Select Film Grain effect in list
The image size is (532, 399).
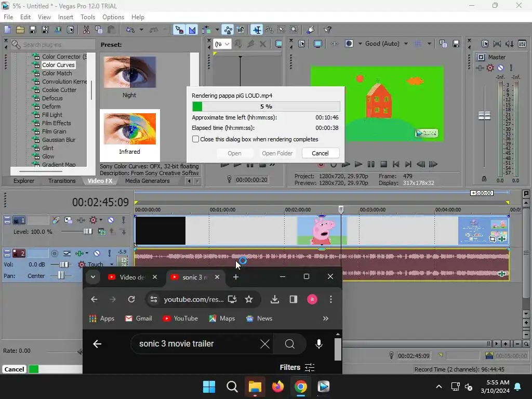pos(54,131)
